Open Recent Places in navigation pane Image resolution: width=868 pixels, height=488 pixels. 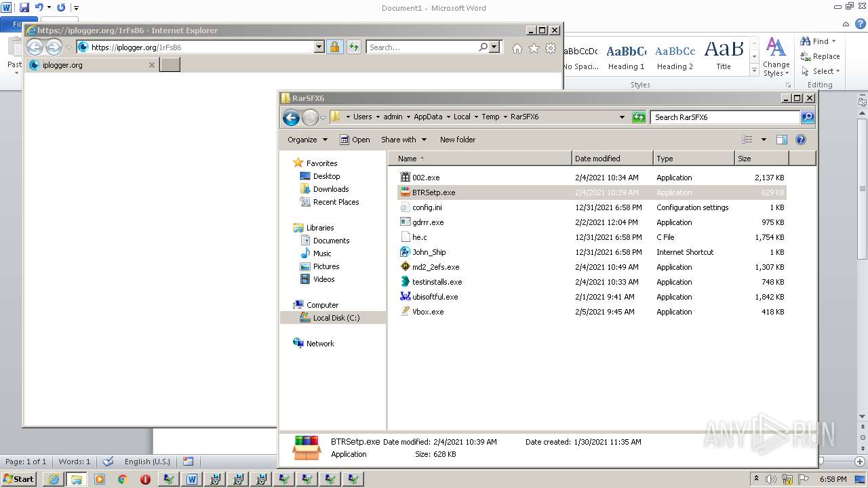(x=336, y=202)
